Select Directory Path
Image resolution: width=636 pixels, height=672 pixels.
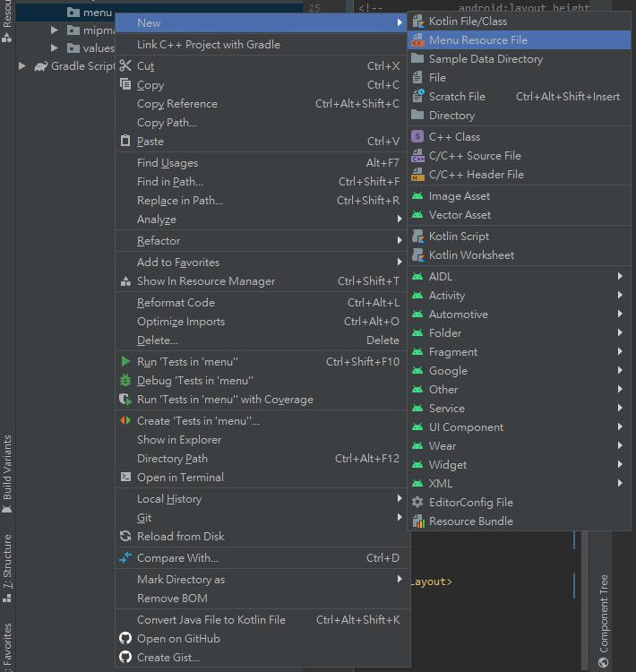pos(262,459)
